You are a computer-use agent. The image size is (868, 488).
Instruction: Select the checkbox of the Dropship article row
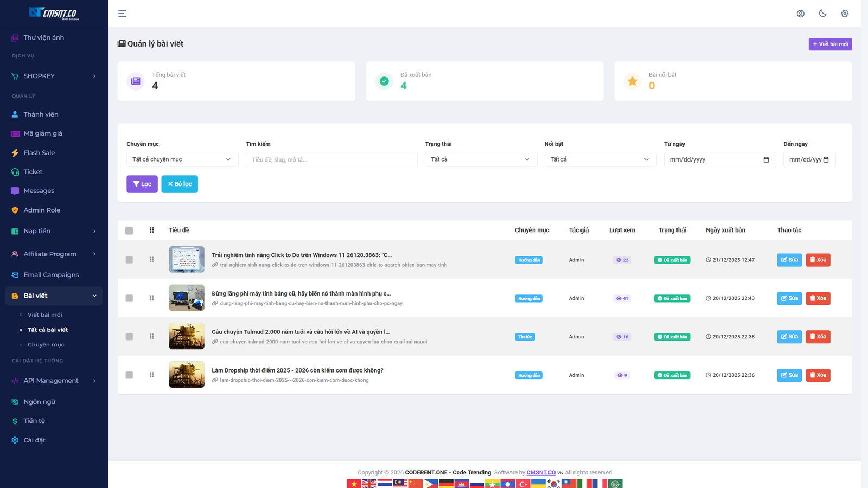point(129,375)
